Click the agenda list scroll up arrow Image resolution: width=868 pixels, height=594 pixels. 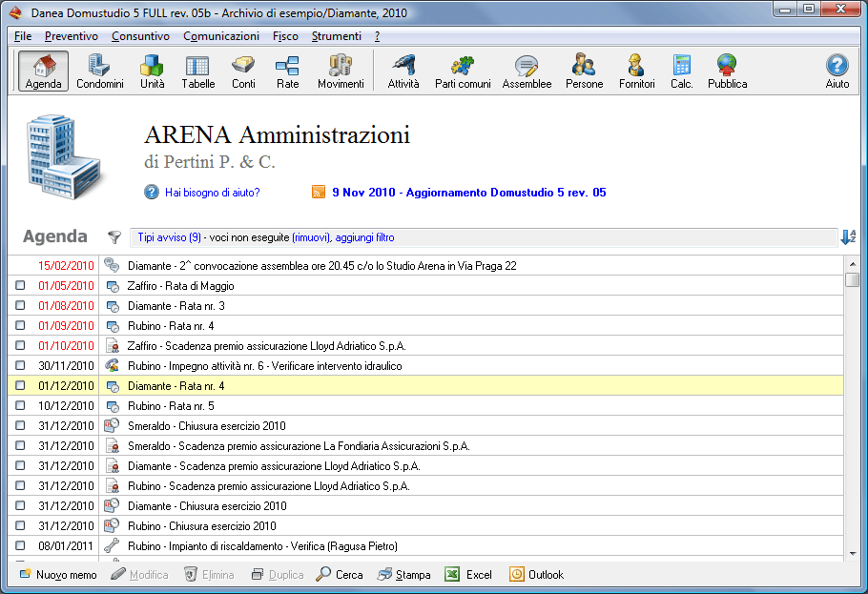click(x=853, y=264)
